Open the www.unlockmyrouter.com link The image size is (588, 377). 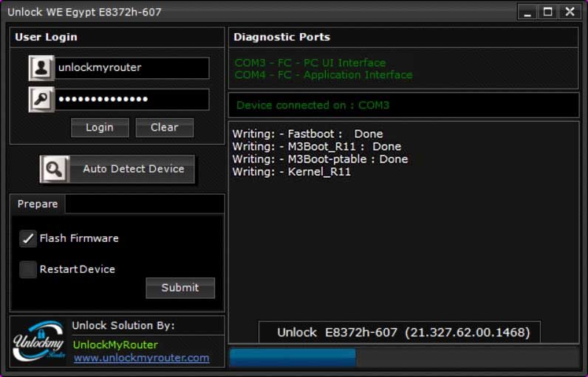click(x=141, y=358)
